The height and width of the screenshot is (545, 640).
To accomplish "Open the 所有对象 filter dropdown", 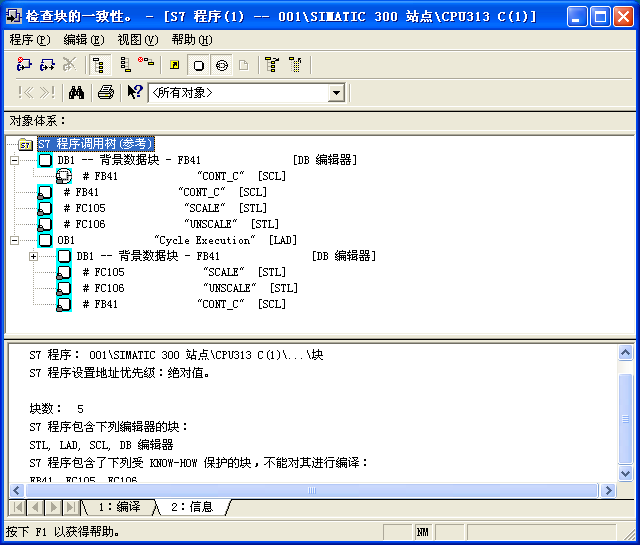I will click(x=336, y=93).
